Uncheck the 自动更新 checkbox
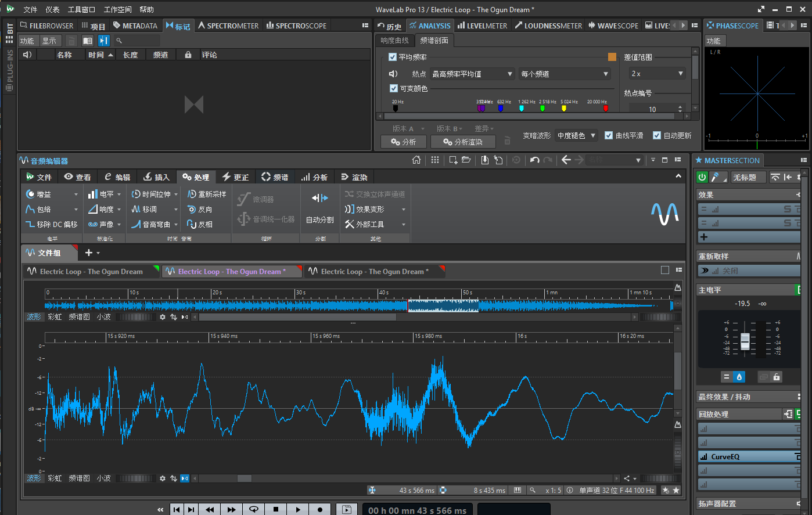This screenshot has height=515, width=812. [657, 135]
